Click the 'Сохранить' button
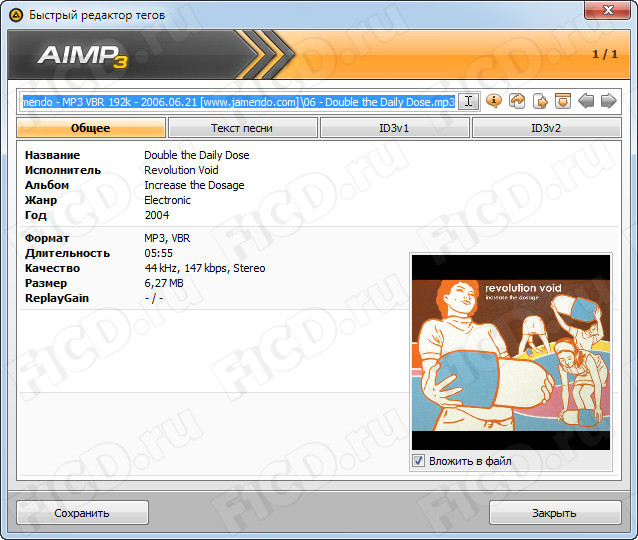 tap(82, 513)
